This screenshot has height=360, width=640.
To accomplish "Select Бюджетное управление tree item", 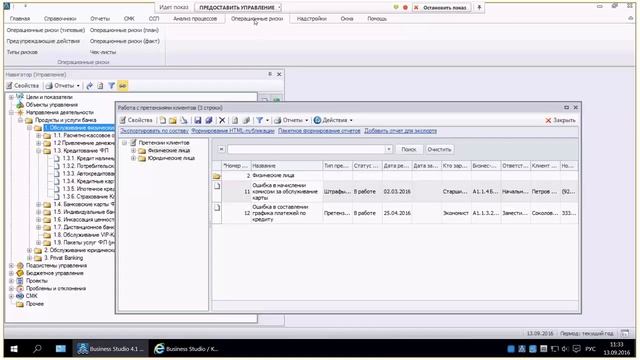I will [x=55, y=273].
